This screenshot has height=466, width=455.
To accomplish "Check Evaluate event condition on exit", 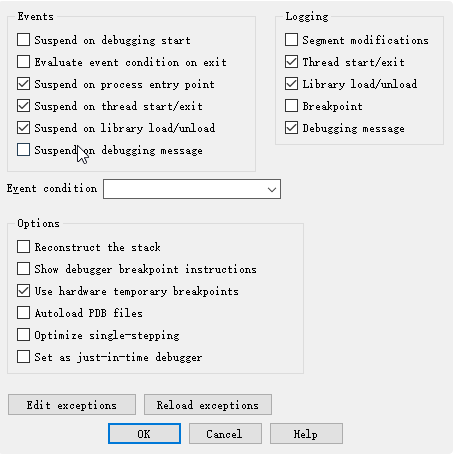I will click(23, 62).
